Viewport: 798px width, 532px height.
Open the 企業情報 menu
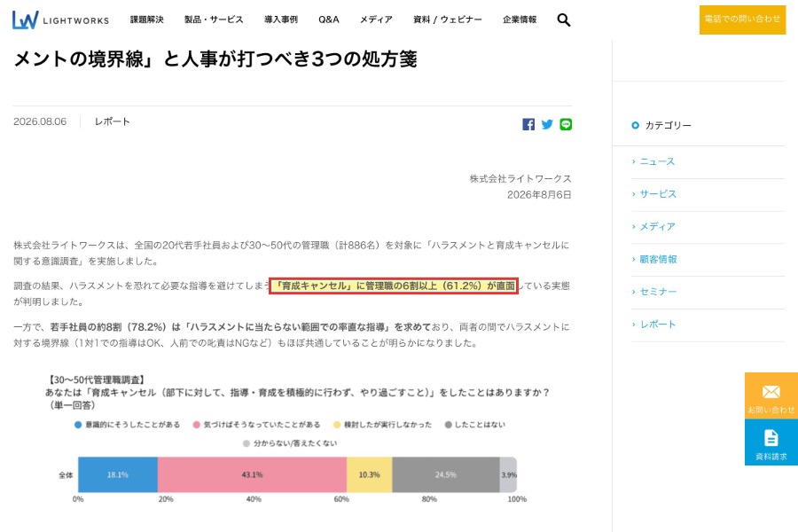tap(520, 20)
